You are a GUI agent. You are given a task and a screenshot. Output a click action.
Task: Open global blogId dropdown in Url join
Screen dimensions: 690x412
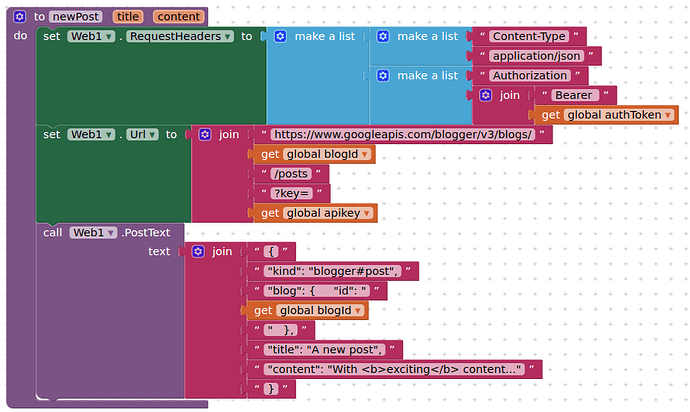[x=327, y=154]
